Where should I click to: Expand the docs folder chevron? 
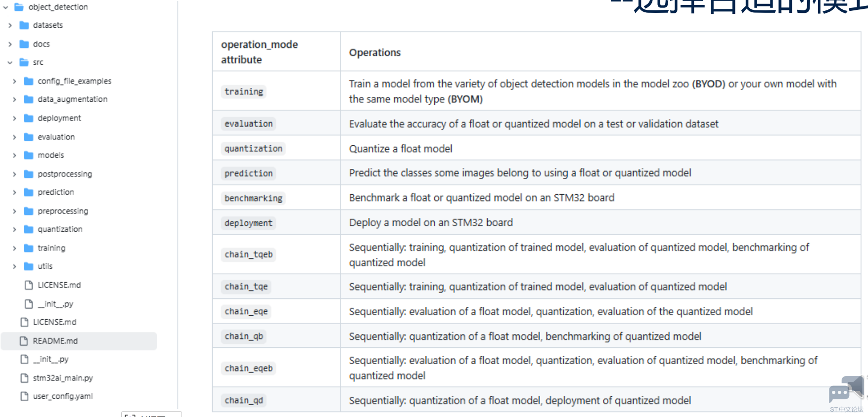coord(10,44)
